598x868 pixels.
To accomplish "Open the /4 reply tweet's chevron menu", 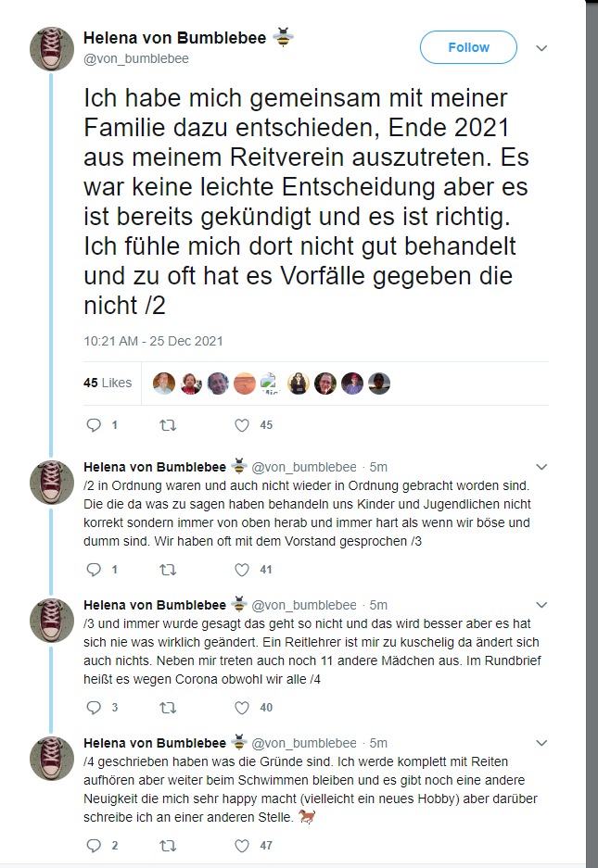I will (x=542, y=743).
